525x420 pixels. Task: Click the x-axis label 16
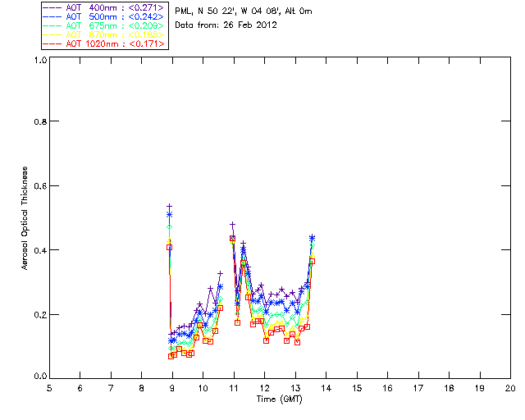pyautogui.click(x=388, y=388)
